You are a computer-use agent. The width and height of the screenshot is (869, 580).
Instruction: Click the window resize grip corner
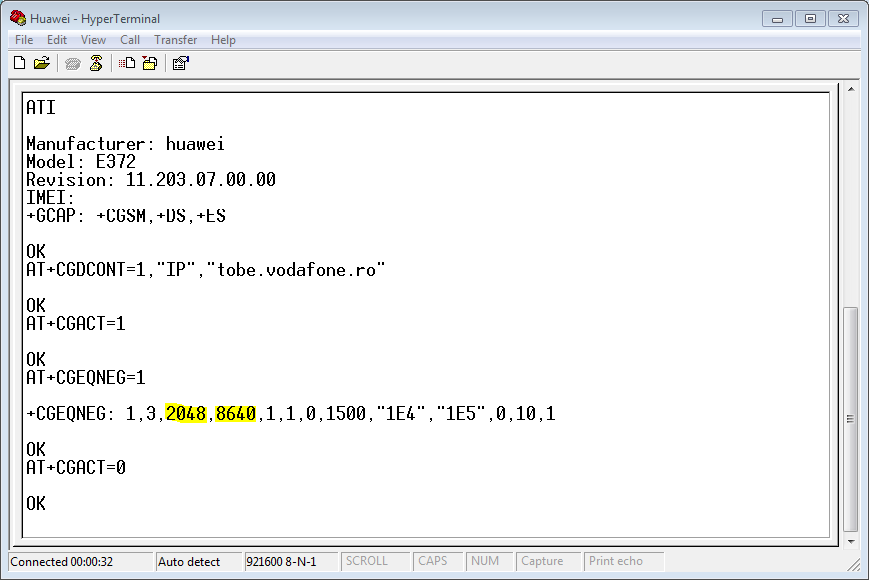[853, 564]
